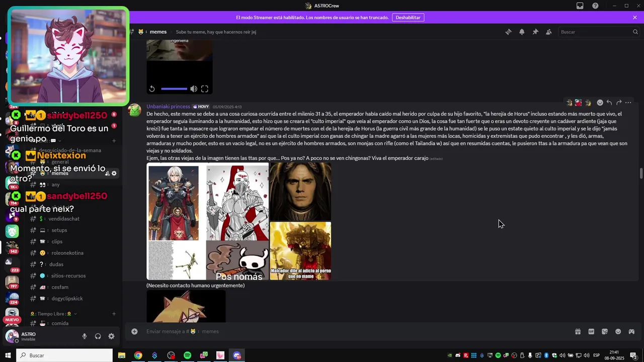The width and height of the screenshot is (644, 362).
Task: Show pinned messages via pin icon
Action: click(535, 32)
